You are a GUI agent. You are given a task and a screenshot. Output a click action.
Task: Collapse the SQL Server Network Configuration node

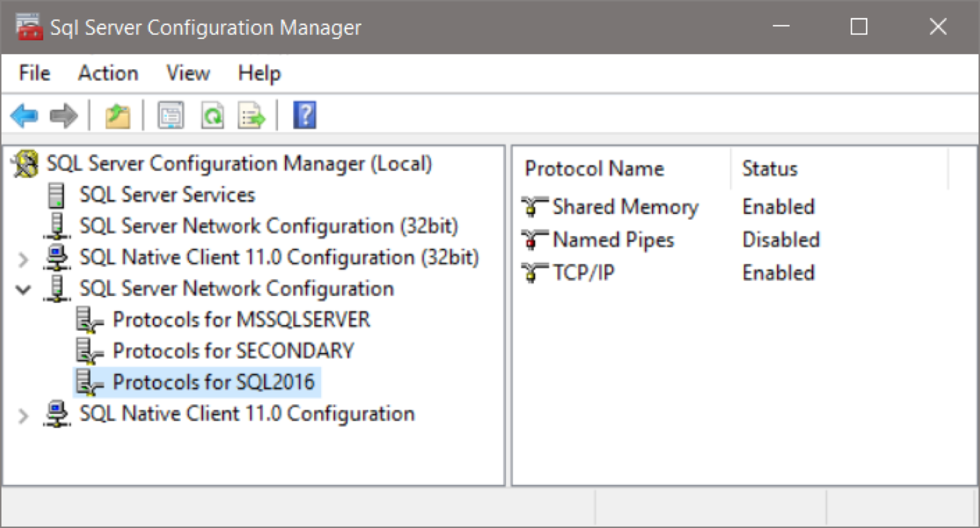(x=23, y=289)
